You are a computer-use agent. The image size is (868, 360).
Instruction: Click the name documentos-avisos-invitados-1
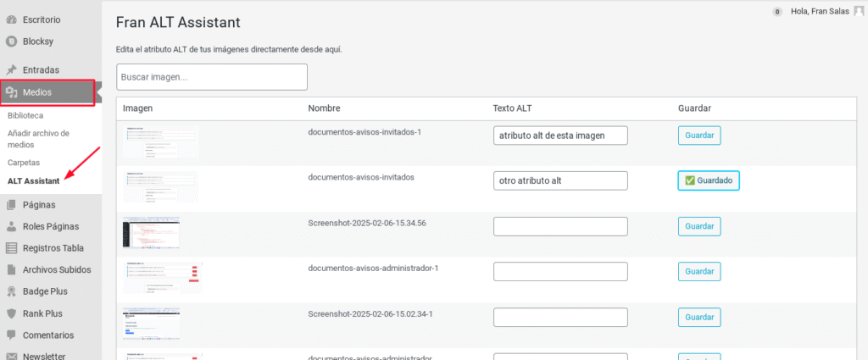364,132
